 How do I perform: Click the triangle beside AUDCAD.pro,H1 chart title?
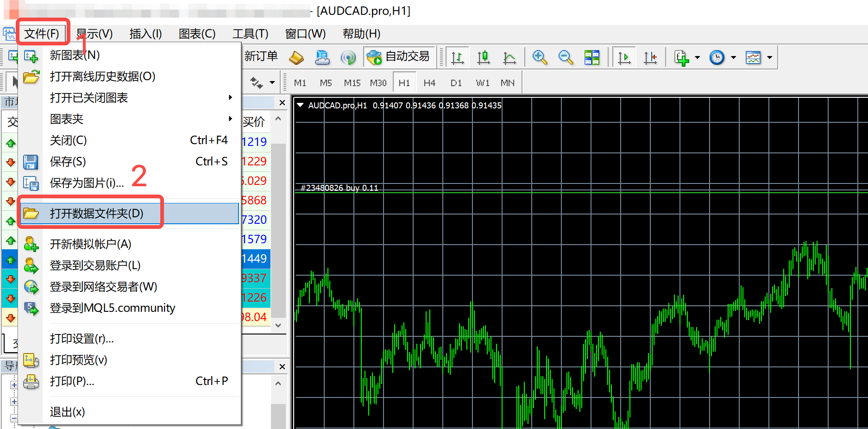[300, 105]
